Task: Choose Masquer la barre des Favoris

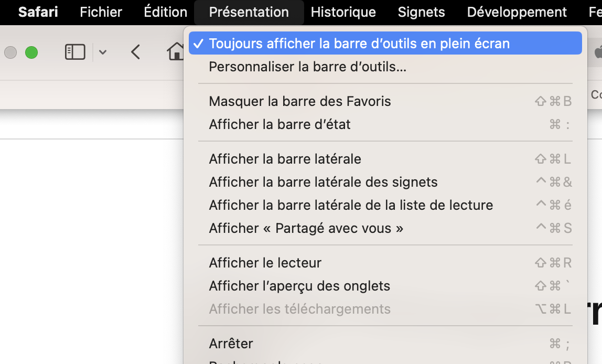Action: [x=300, y=101]
